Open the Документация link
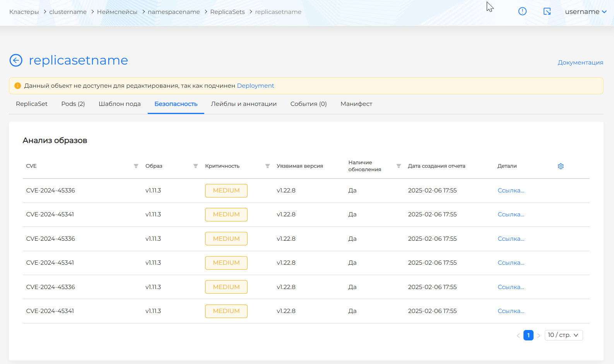 click(580, 63)
